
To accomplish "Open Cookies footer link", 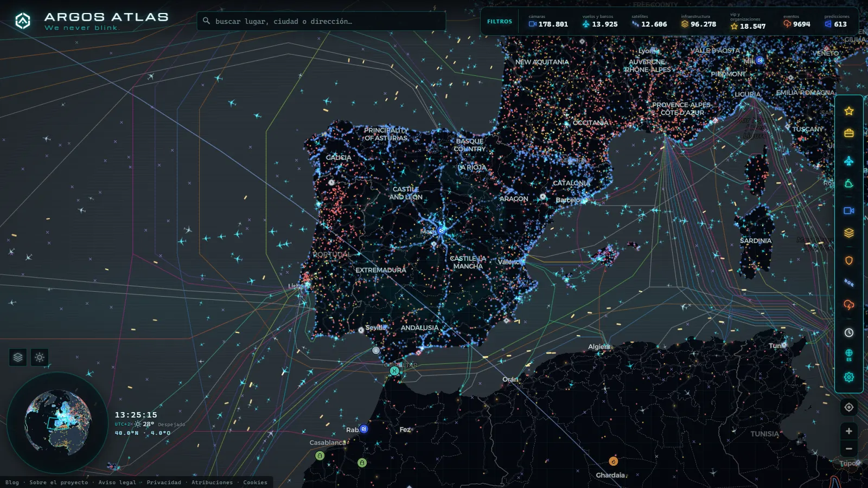I will point(255,482).
